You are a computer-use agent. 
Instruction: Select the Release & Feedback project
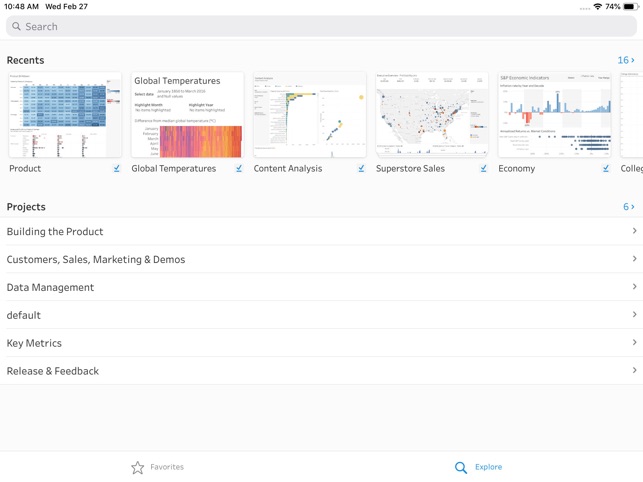coord(322,371)
